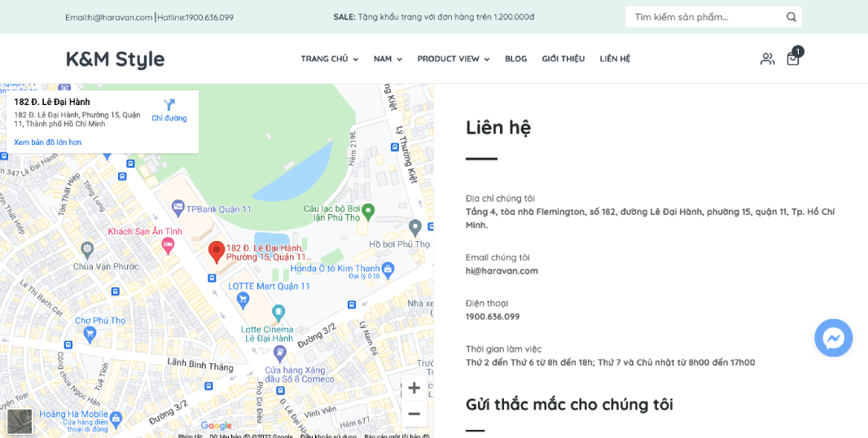The height and width of the screenshot is (438, 868).
Task: Click the Chợ Phú Thọ cart icon
Action: pos(90,333)
